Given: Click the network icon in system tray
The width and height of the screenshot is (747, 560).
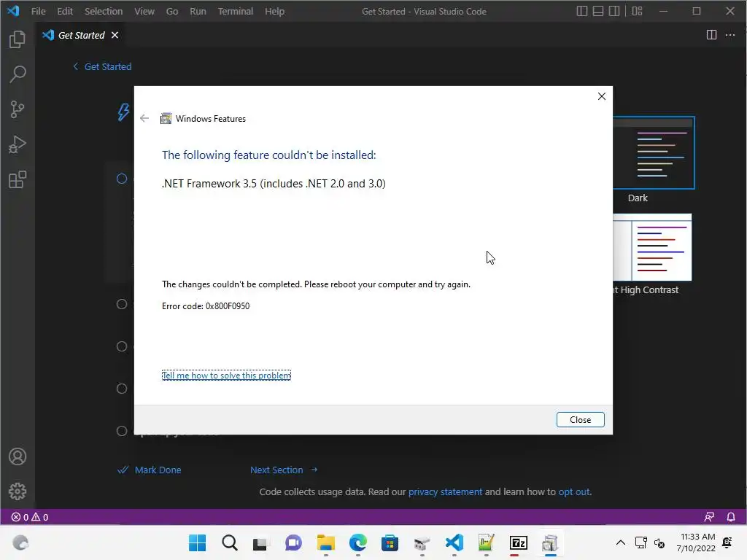Looking at the screenshot, I should click(640, 542).
